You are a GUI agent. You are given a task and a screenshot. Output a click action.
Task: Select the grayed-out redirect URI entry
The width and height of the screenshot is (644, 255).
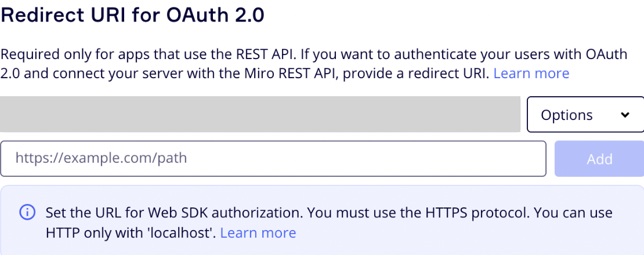[x=260, y=114]
